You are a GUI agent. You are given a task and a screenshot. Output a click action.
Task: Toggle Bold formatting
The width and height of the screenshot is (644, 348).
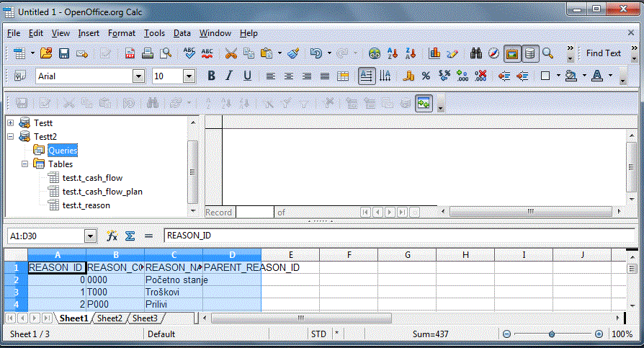(x=211, y=76)
